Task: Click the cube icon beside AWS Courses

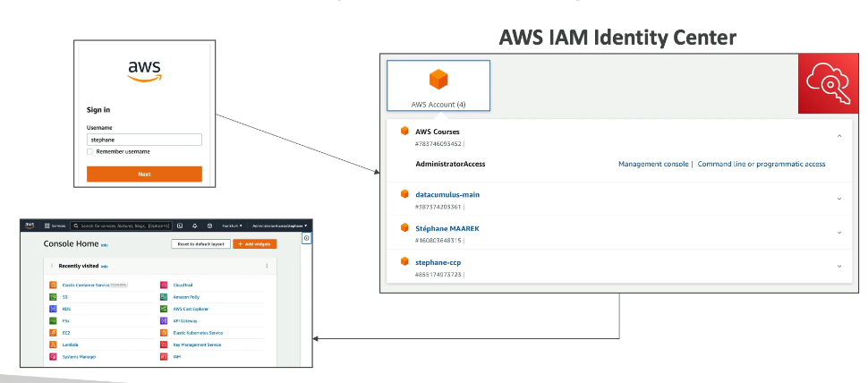Action: coord(404,132)
